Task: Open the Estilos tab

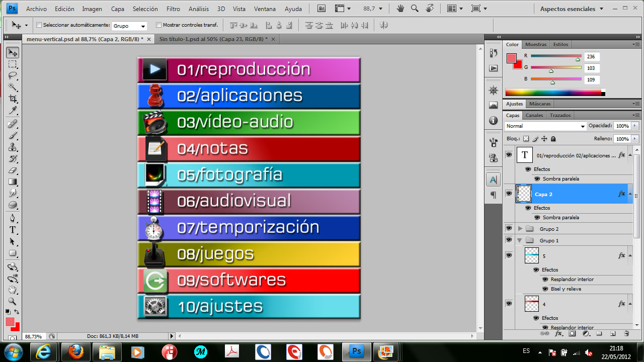Action: click(x=560, y=44)
